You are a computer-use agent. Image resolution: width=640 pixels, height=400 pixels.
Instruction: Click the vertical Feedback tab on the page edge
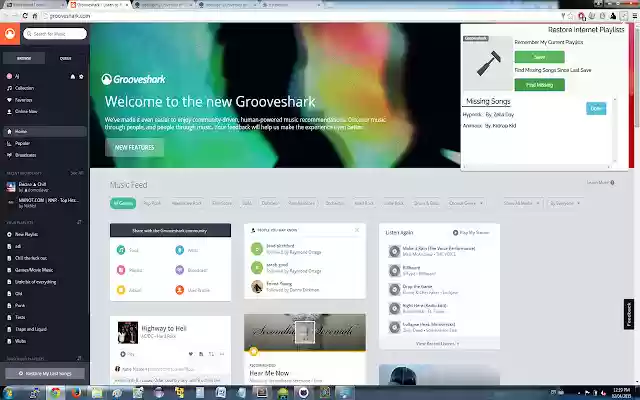pyautogui.click(x=629, y=314)
